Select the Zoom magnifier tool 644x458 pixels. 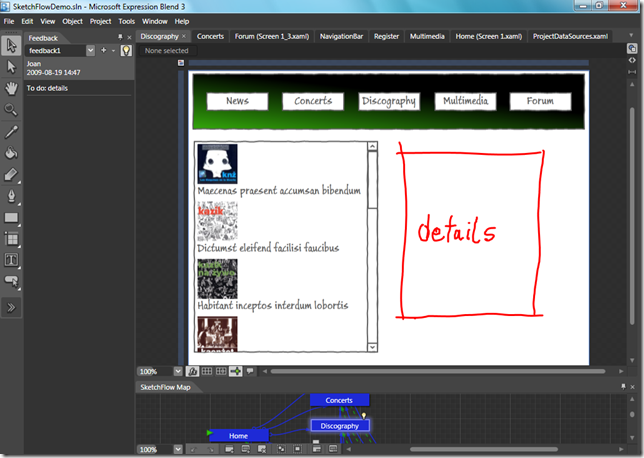(x=12, y=110)
